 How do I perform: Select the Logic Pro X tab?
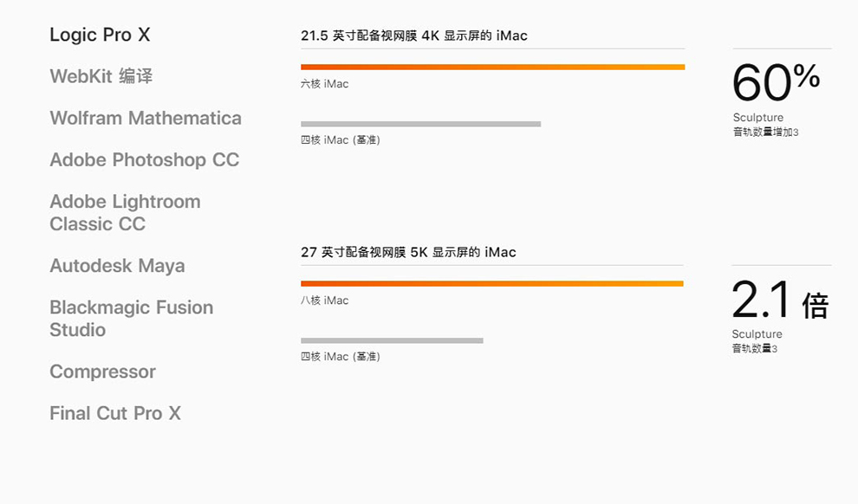coord(100,35)
